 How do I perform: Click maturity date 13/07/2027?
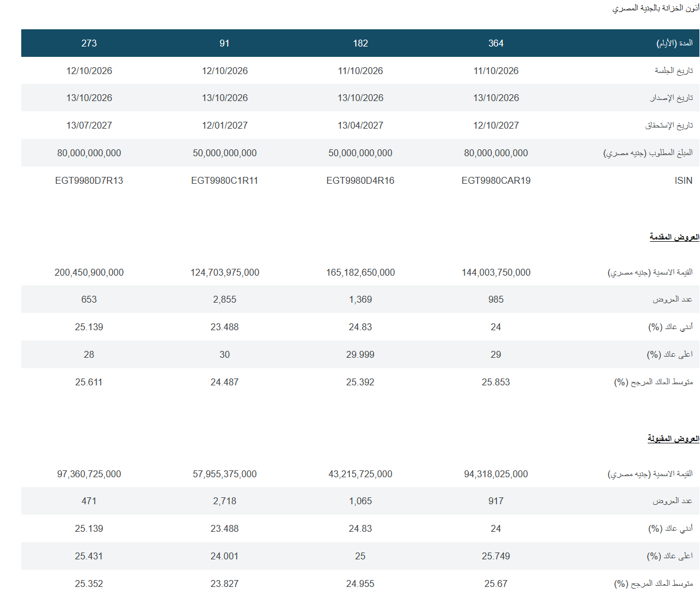(89, 125)
